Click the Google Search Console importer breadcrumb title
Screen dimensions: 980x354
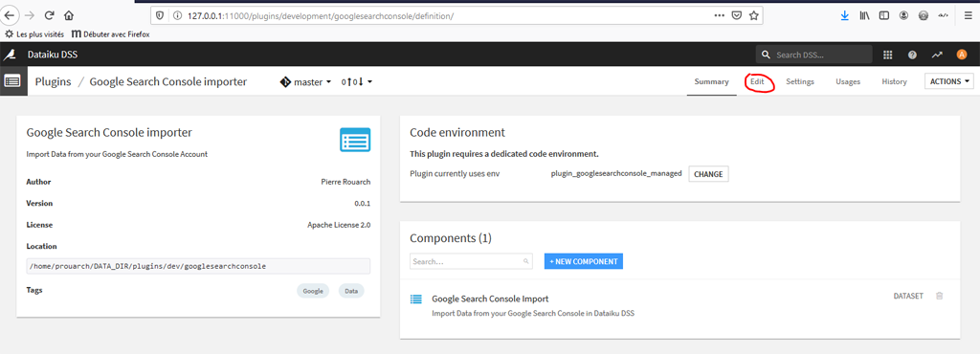tap(168, 81)
